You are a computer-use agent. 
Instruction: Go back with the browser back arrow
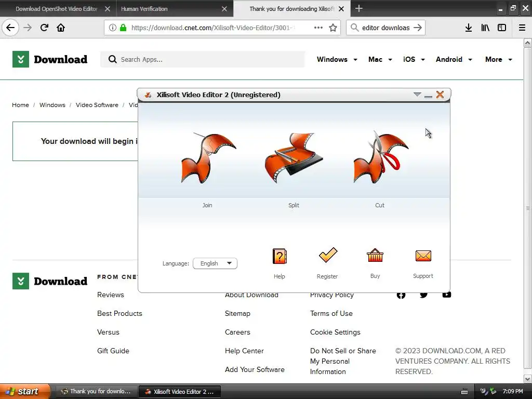[x=10, y=28]
